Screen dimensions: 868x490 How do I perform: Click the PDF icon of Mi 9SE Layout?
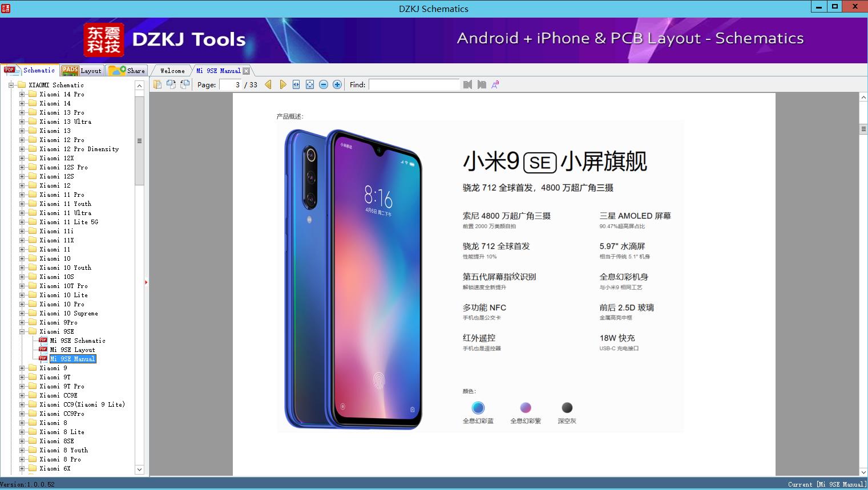tap(43, 350)
